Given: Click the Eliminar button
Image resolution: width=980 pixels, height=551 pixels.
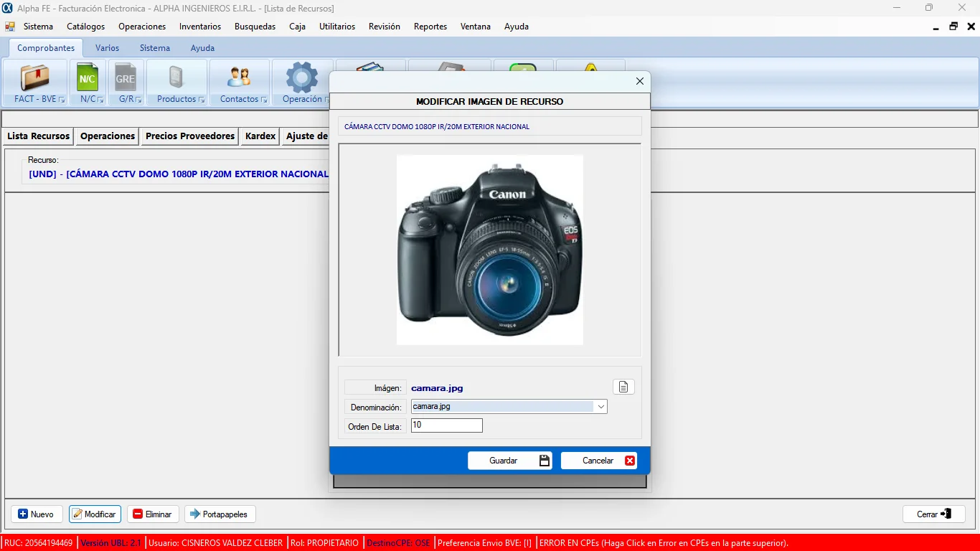Looking at the screenshot, I should coord(152,514).
